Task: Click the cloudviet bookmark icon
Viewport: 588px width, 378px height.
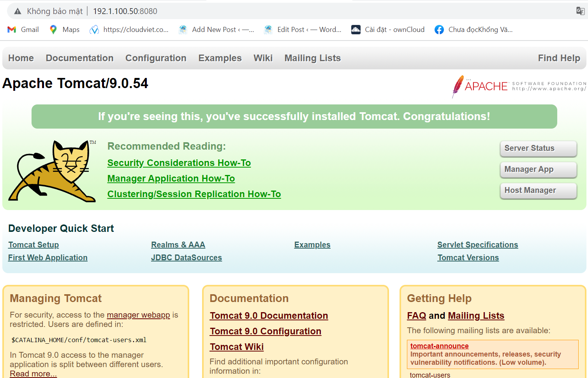Action: (94, 30)
